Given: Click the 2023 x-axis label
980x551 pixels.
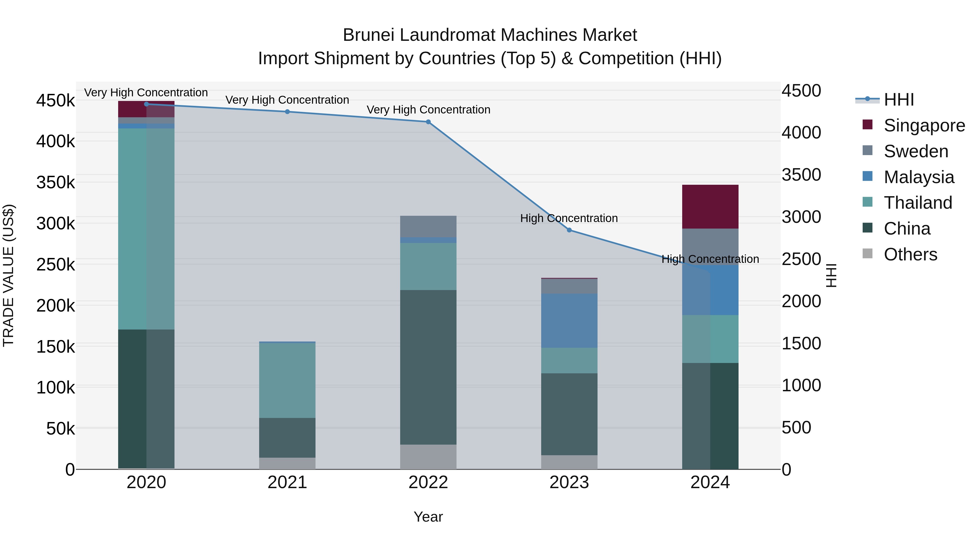Looking at the screenshot, I should tap(569, 482).
